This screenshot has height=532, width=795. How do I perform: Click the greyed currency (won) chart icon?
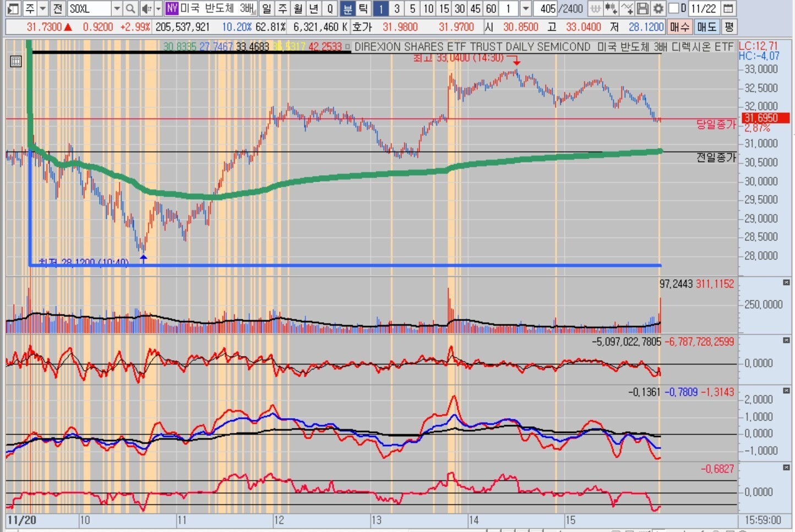(595, 8)
